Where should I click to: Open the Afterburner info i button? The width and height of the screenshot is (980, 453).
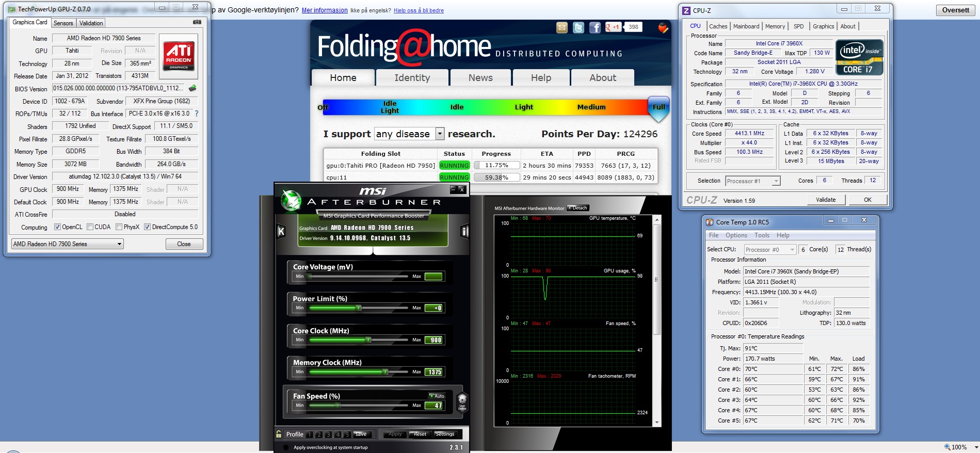[464, 231]
